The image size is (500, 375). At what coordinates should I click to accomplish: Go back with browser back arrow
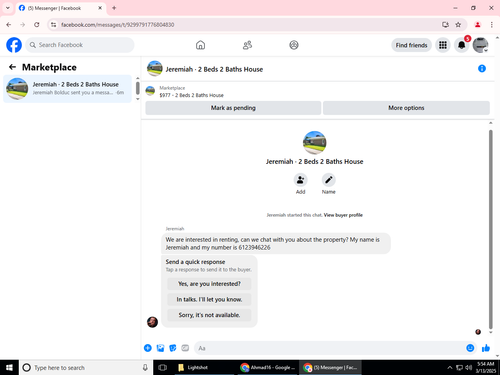point(9,25)
